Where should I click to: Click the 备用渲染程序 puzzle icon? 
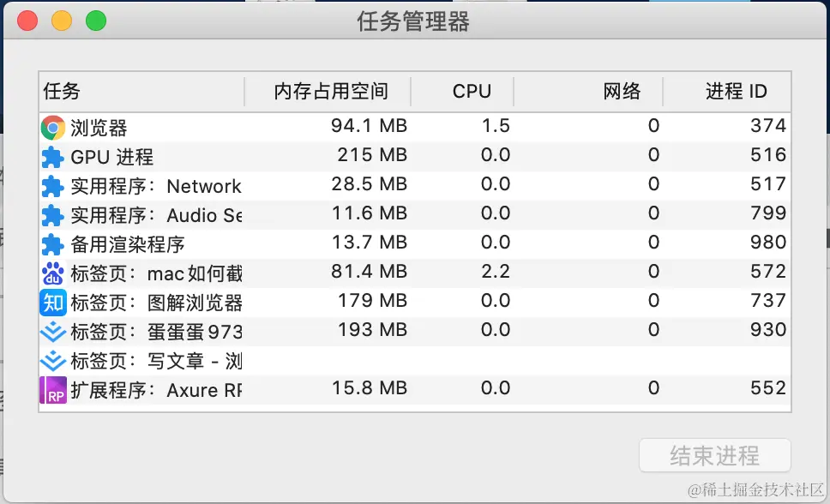tap(53, 244)
